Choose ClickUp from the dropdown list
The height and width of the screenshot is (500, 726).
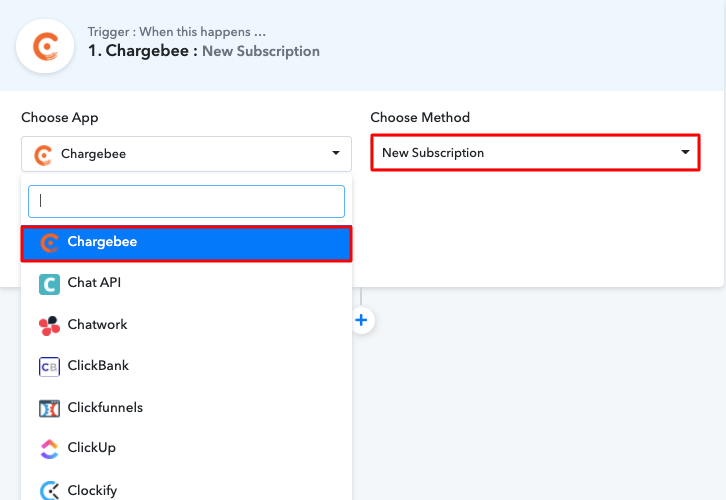pos(93,449)
